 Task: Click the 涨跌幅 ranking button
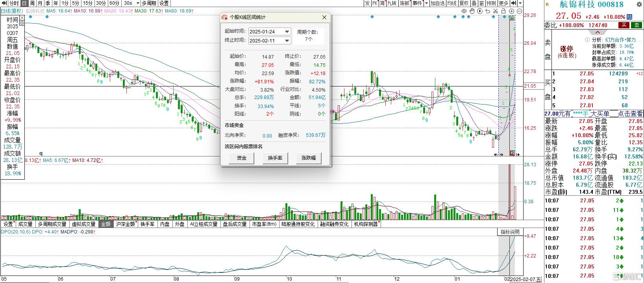(308, 158)
